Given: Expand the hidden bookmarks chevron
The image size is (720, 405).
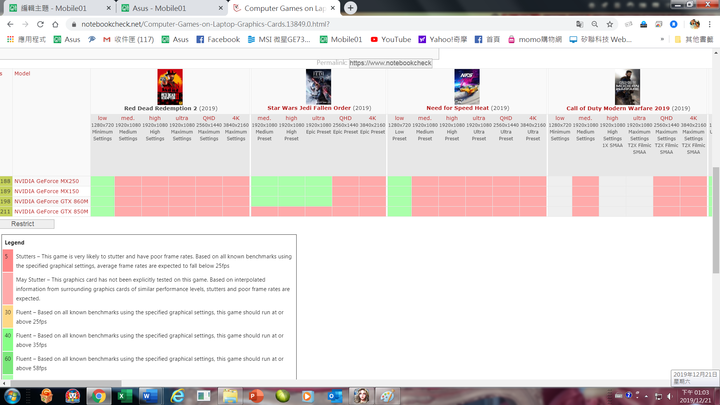Looking at the screenshot, I should click(662, 39).
